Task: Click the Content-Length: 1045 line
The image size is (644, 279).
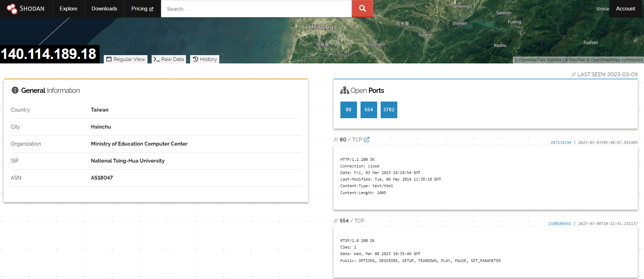Action: pos(363,193)
